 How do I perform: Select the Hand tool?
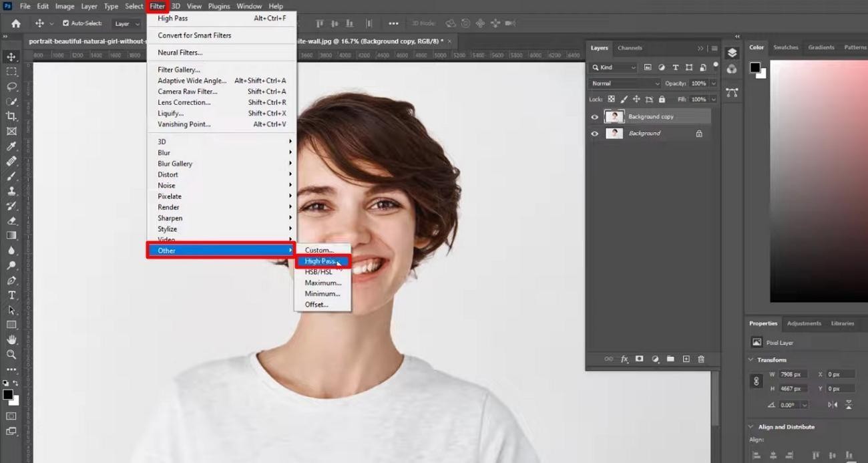point(11,340)
